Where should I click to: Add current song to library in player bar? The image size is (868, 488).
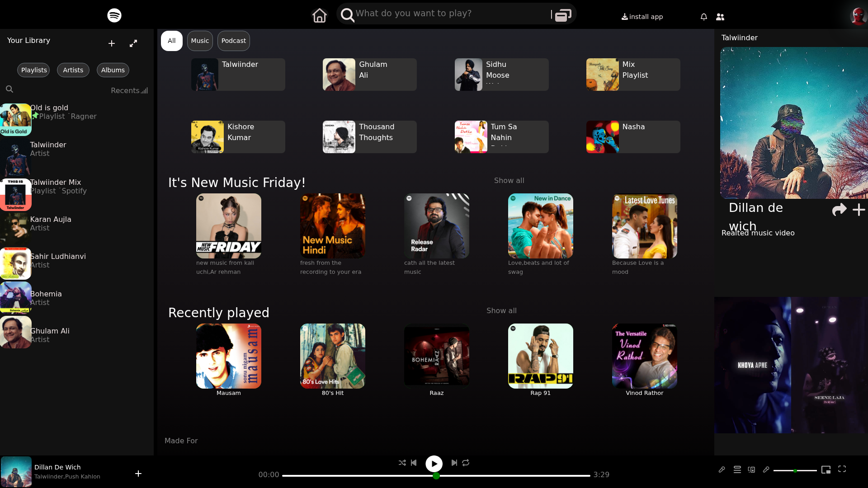point(138,474)
